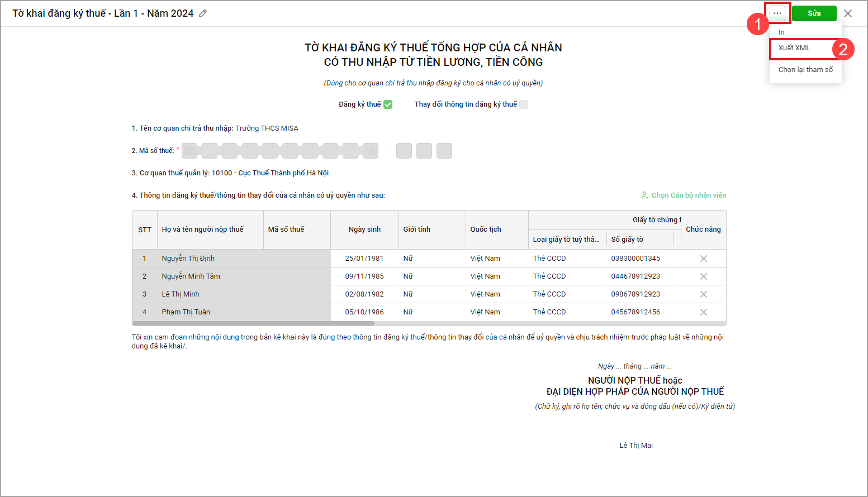Click the X icon on Lê Thị Minh's row
This screenshot has width=868, height=497.
click(x=703, y=294)
